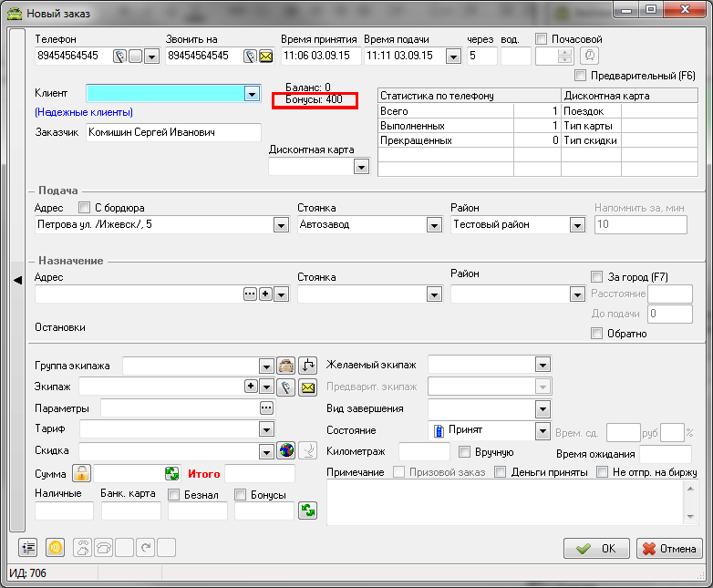Click the taxi car icon beside Группа экипажа

coord(286,366)
